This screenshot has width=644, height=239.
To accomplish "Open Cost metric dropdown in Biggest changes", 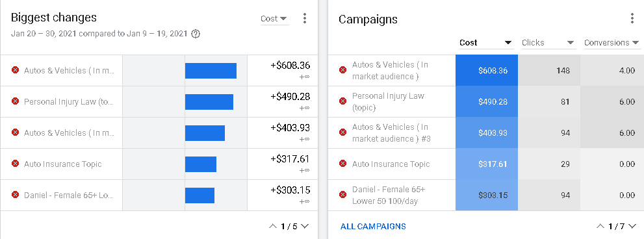I will (274, 19).
